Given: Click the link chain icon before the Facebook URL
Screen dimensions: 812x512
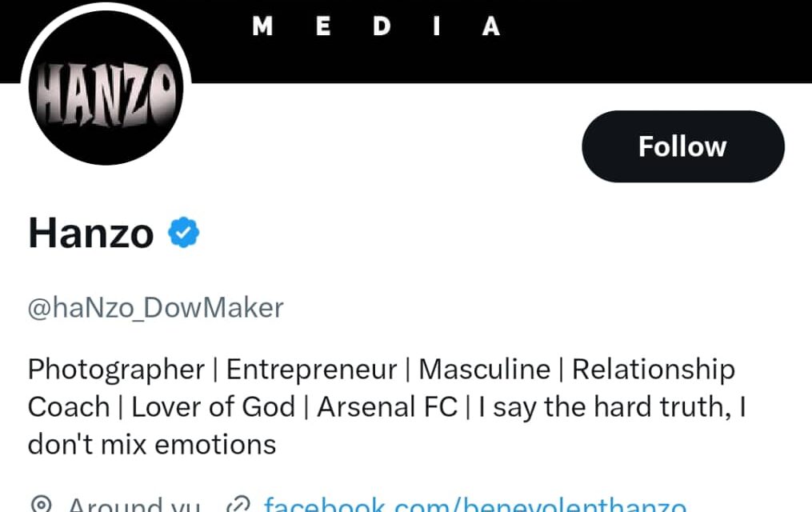Looking at the screenshot, I should click(236, 503).
